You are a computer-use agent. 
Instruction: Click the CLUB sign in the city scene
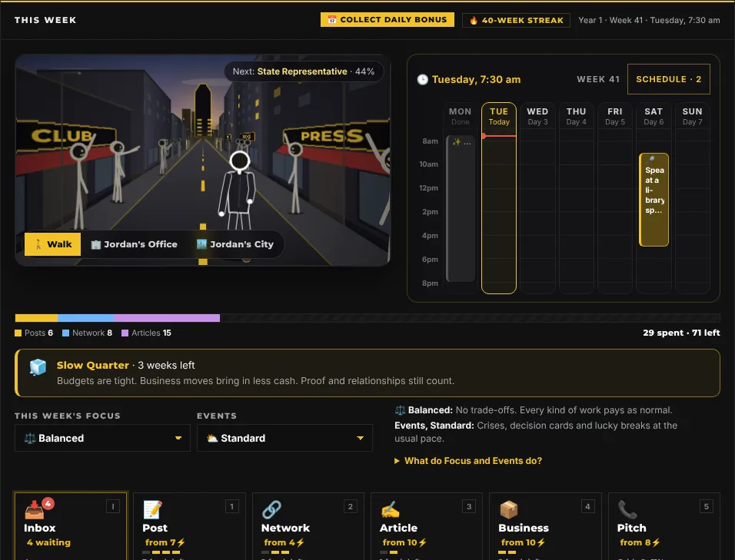63,136
